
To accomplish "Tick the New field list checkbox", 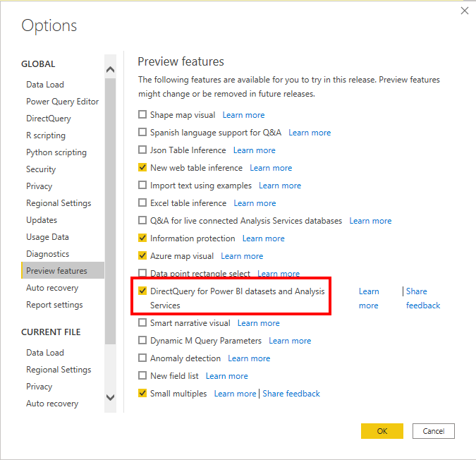I will click(x=142, y=375).
